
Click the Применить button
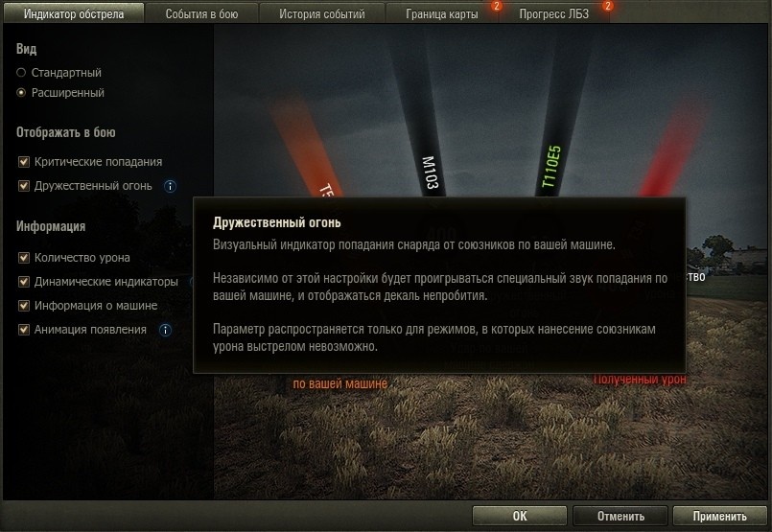click(719, 516)
